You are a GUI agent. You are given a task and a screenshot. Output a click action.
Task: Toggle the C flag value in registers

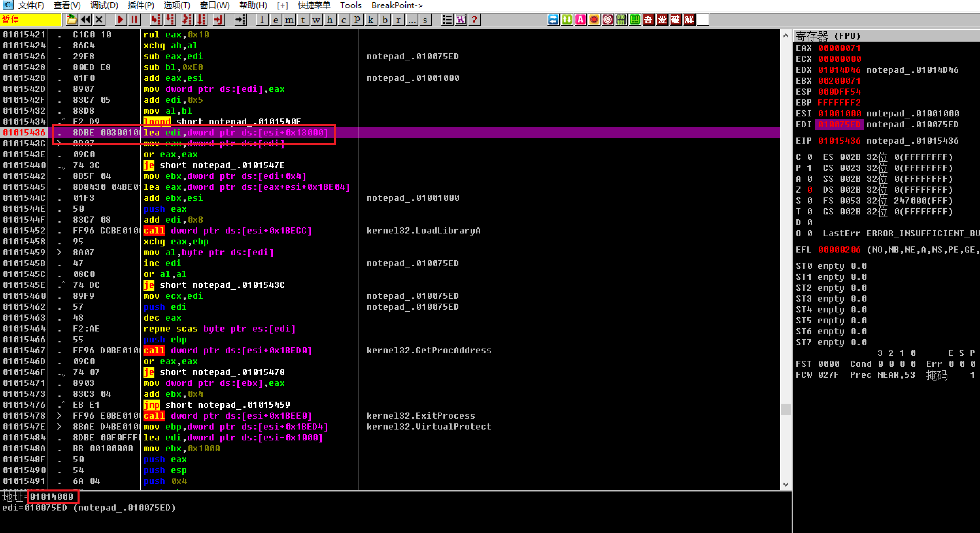click(x=810, y=157)
